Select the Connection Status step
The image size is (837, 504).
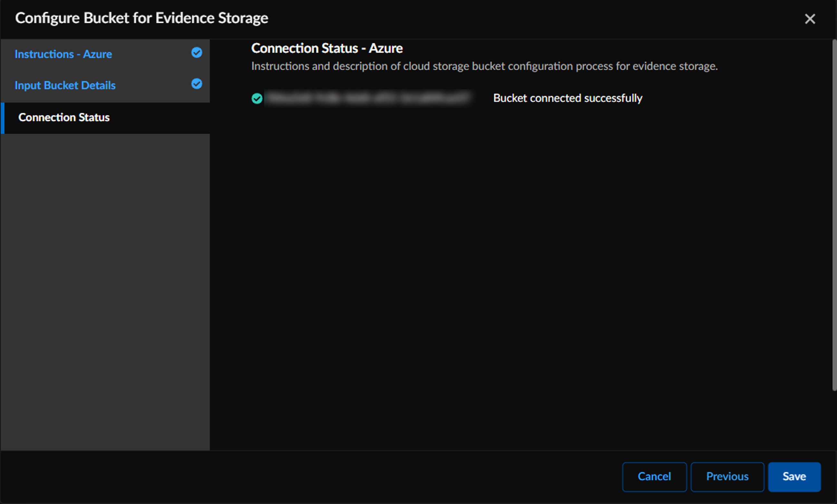tap(64, 117)
